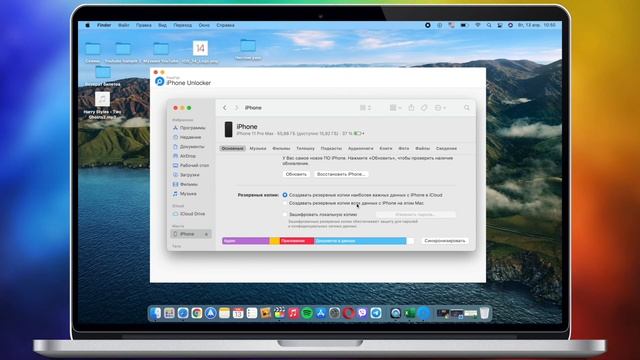640x360 pixels.
Task: Open the Файл menu in menu bar
Action: [124, 25]
